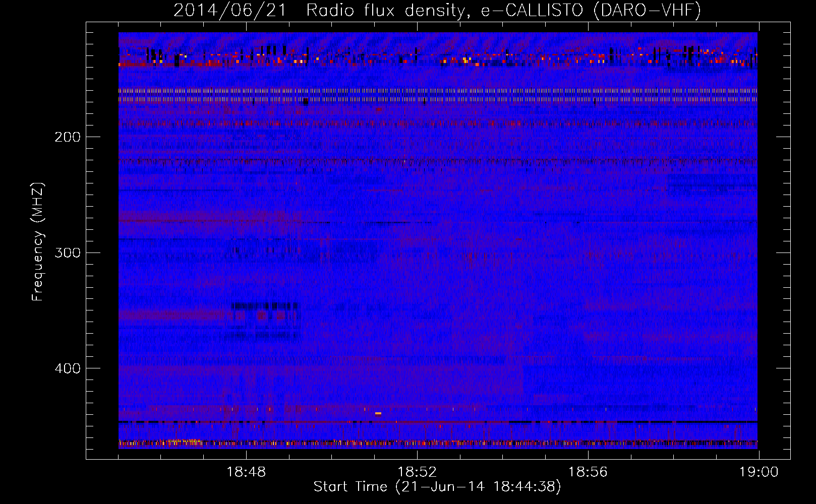Click the 200 frequency tick label
The width and height of the screenshot is (816, 504).
point(68,137)
